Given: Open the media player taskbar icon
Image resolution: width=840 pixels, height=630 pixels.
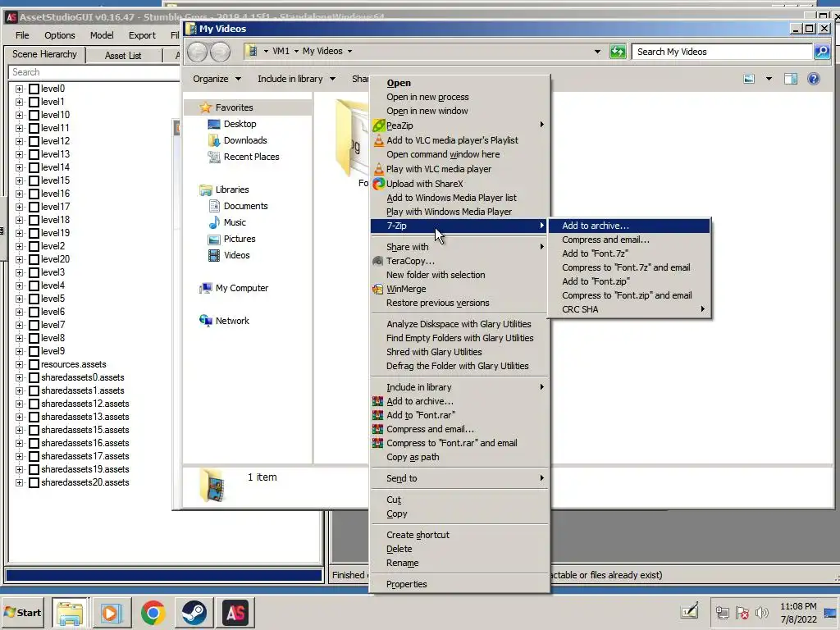Looking at the screenshot, I should click(112, 612).
